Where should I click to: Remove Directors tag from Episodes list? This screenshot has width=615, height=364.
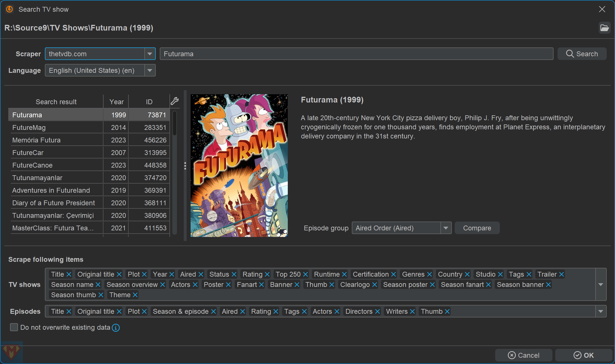click(378, 311)
